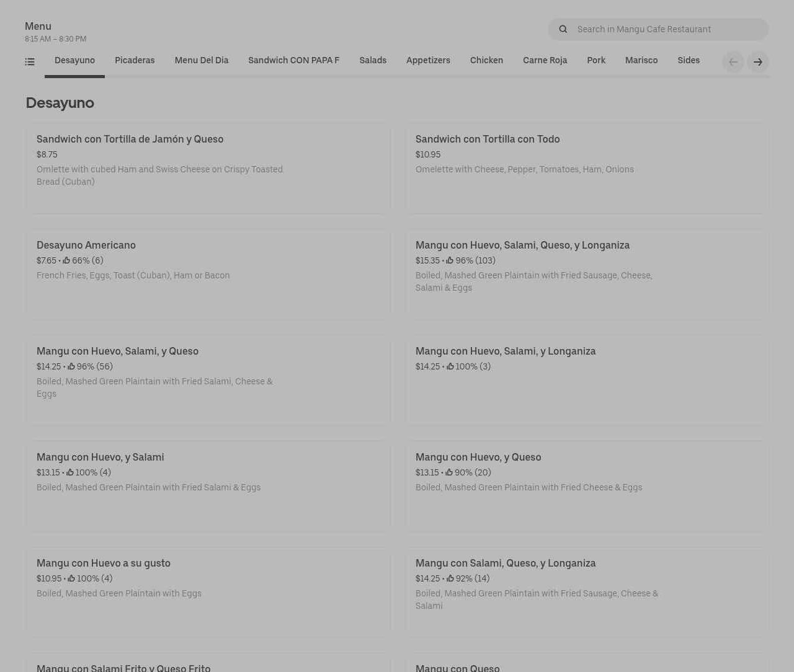This screenshot has height=672, width=794.
Task: Click the 8:15 AM – 8:30 PM hours text
Action: click(x=56, y=39)
